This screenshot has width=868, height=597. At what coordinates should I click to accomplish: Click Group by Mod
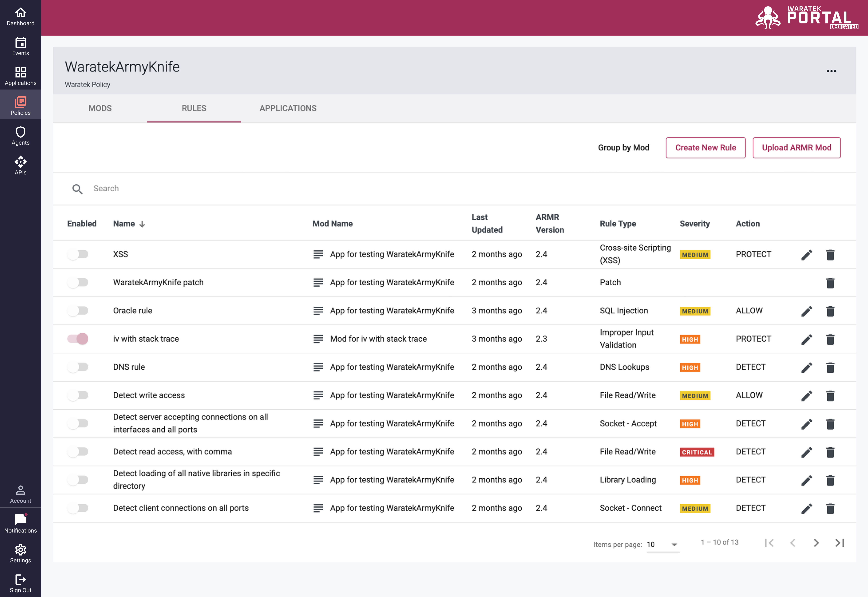tap(623, 148)
